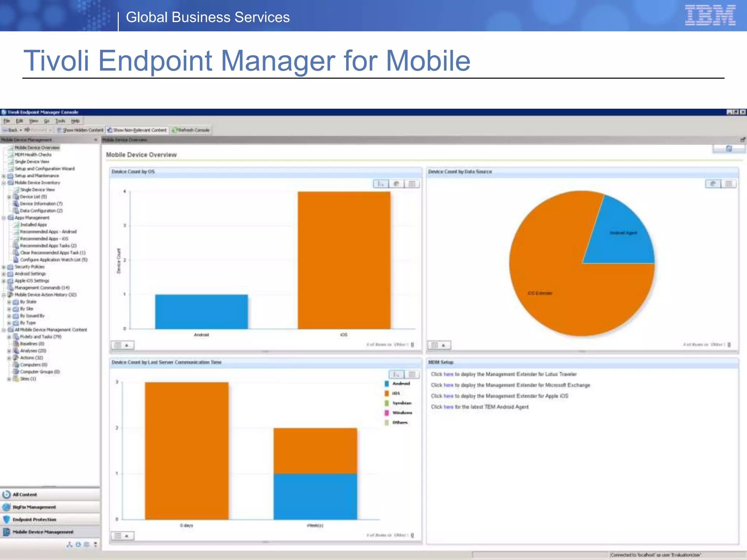Click the Symbian legend color swatch

[x=387, y=403]
